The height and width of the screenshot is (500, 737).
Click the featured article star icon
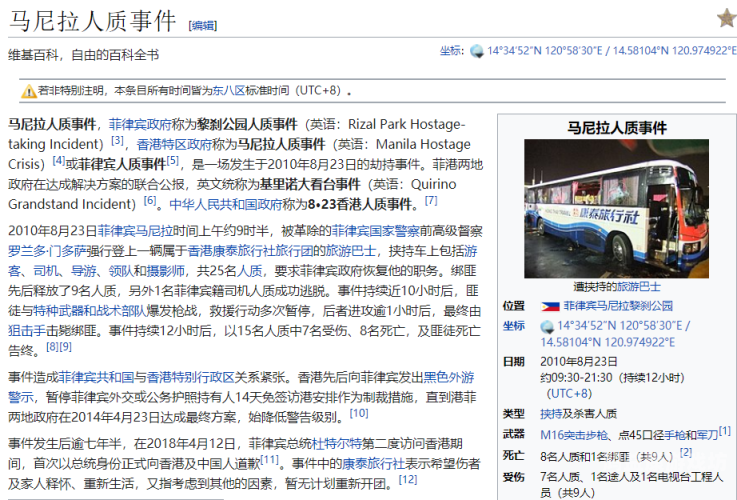pyautogui.click(x=727, y=18)
